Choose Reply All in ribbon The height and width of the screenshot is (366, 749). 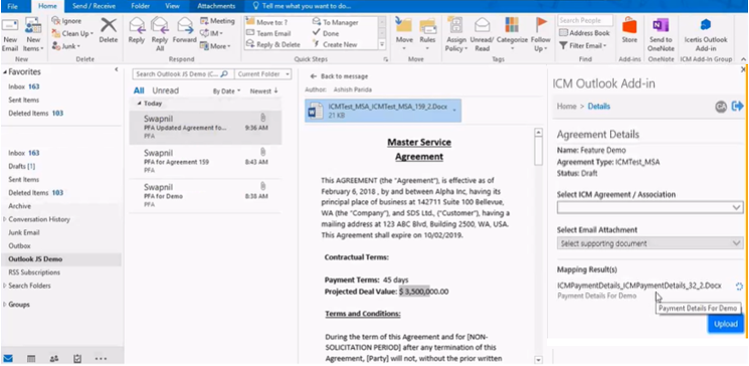[x=160, y=34]
